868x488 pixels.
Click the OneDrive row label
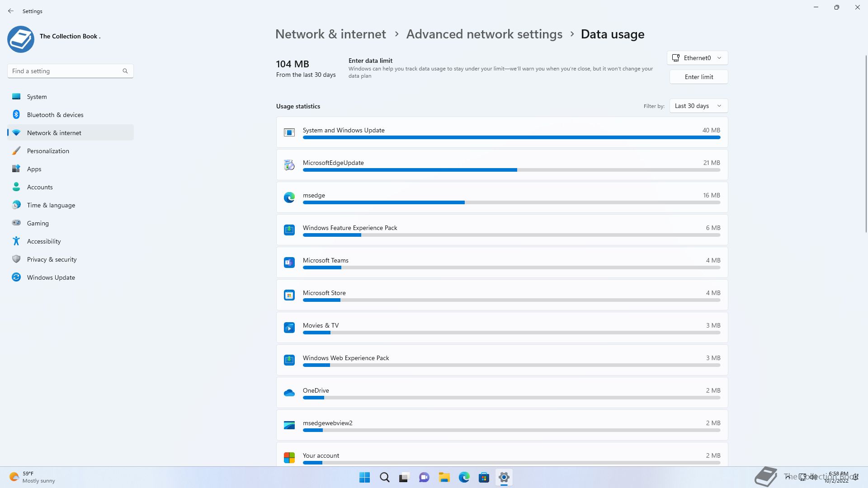tap(316, 390)
